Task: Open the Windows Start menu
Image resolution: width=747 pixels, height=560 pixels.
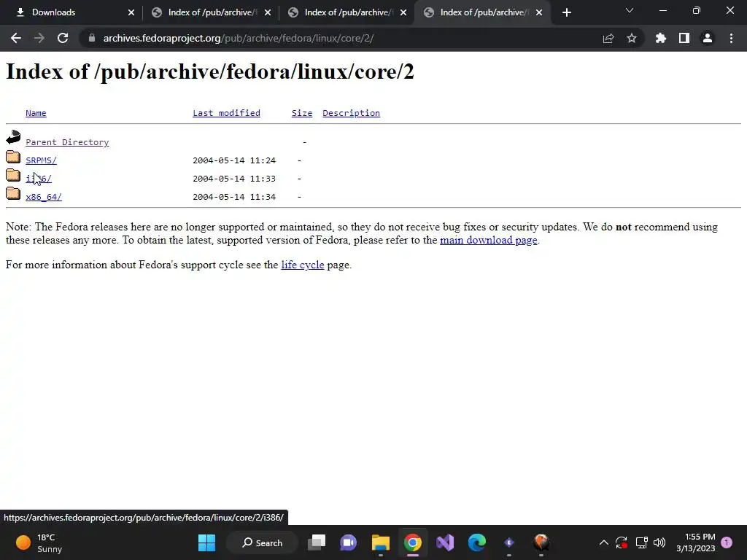Action: [206, 542]
